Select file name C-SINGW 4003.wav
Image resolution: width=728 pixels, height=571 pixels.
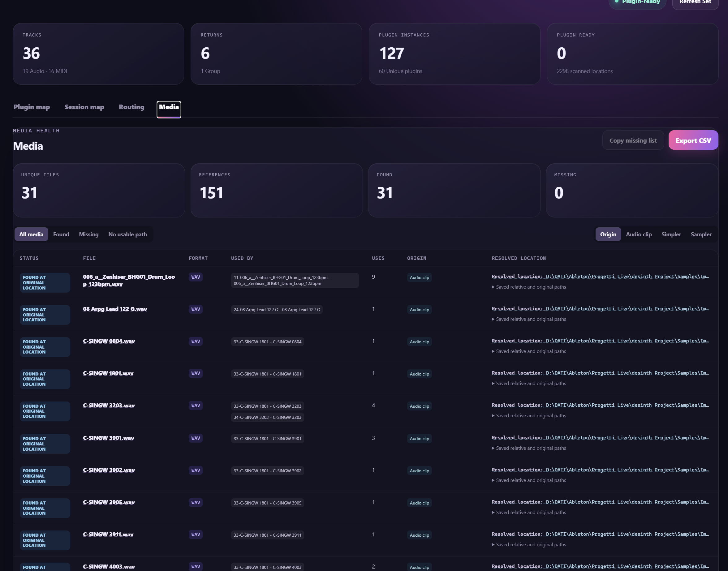pos(109,566)
